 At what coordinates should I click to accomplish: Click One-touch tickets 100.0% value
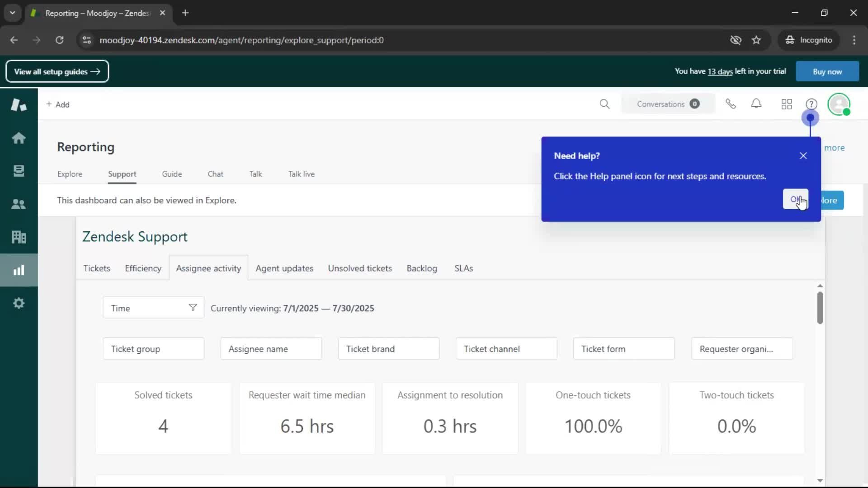pyautogui.click(x=593, y=426)
